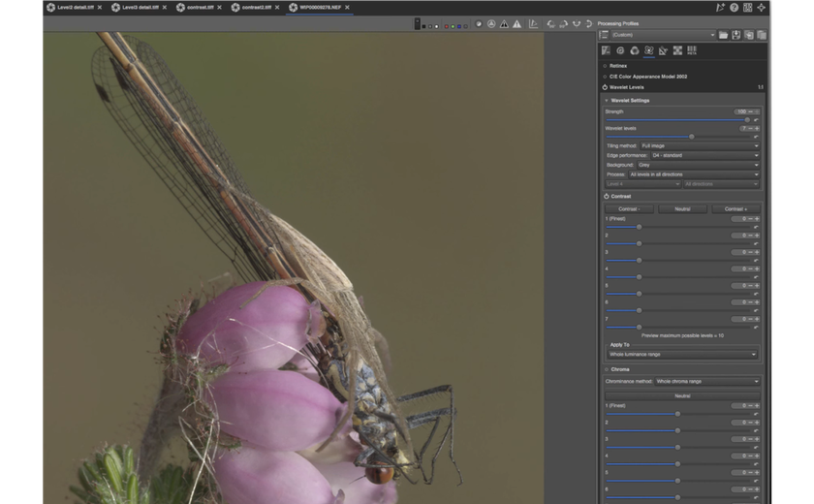Toggle the Wavelet Levels power button
The width and height of the screenshot is (814, 504).
(605, 87)
